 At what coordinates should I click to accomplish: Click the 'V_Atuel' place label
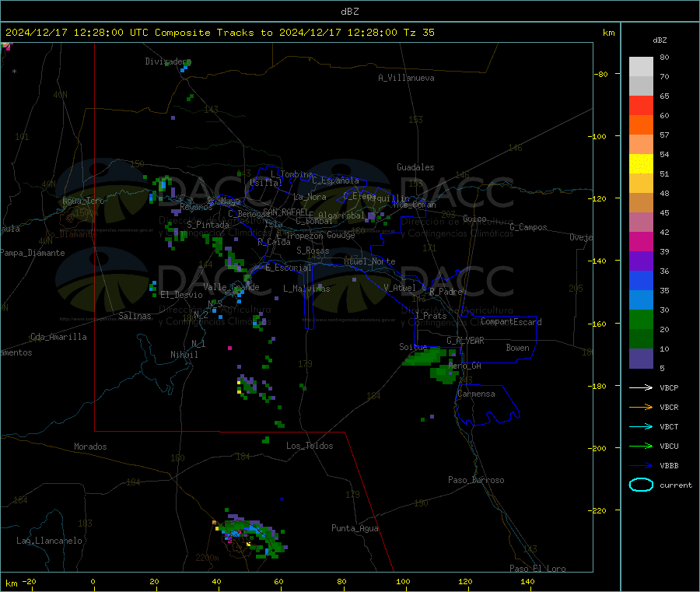coord(400,288)
